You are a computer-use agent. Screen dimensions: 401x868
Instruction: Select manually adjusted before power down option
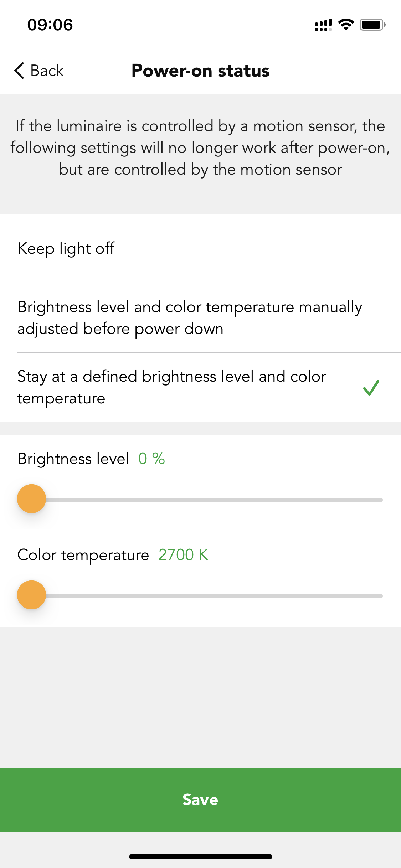[200, 318]
